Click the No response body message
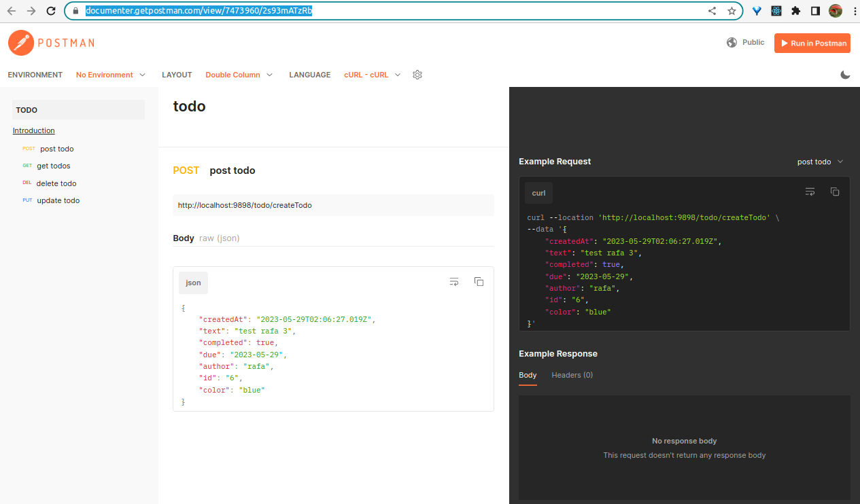The height and width of the screenshot is (504, 860). [685, 441]
